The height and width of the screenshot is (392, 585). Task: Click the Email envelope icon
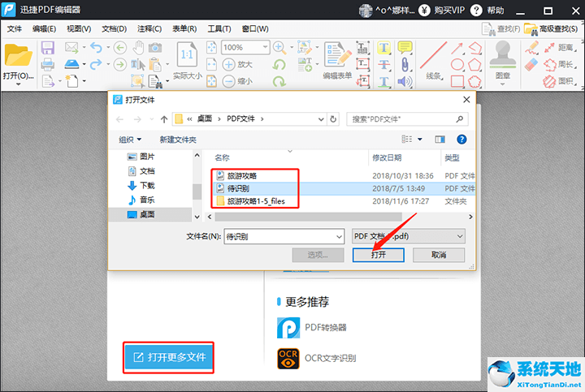pyautogui.click(x=71, y=47)
